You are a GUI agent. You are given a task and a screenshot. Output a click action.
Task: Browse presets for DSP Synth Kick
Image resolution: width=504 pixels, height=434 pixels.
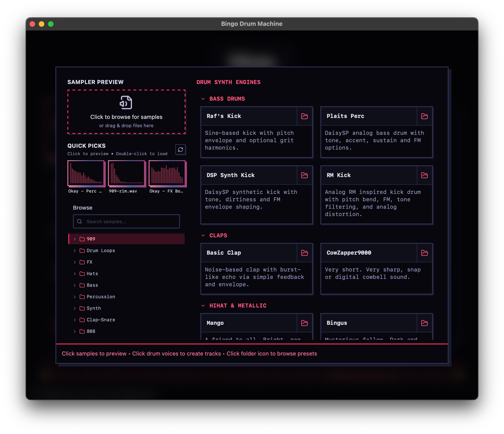pos(304,175)
